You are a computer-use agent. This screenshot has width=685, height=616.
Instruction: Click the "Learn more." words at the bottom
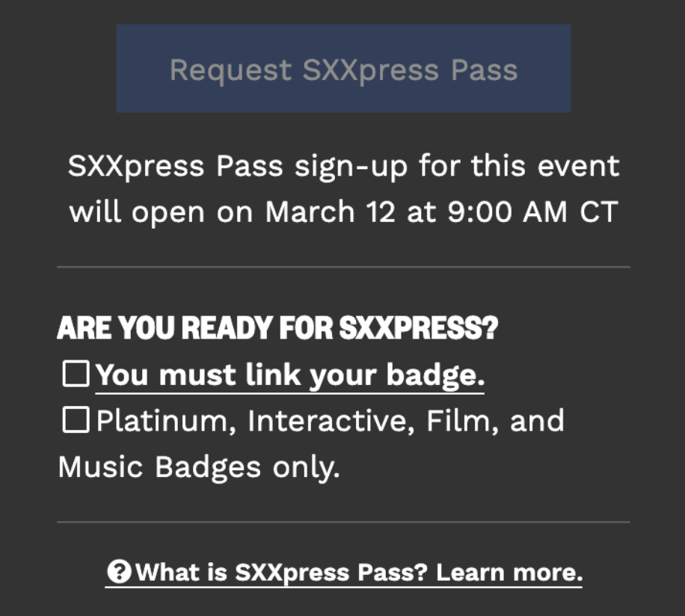pos(509,573)
